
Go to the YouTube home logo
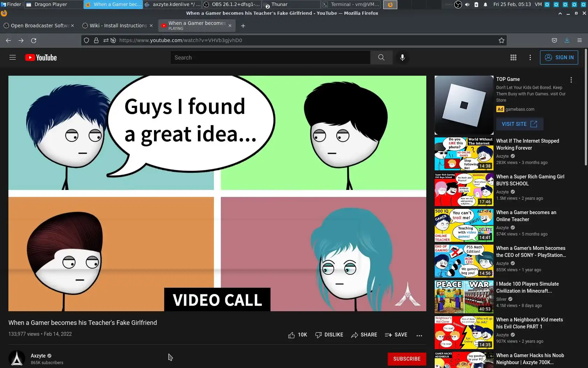[41, 57]
